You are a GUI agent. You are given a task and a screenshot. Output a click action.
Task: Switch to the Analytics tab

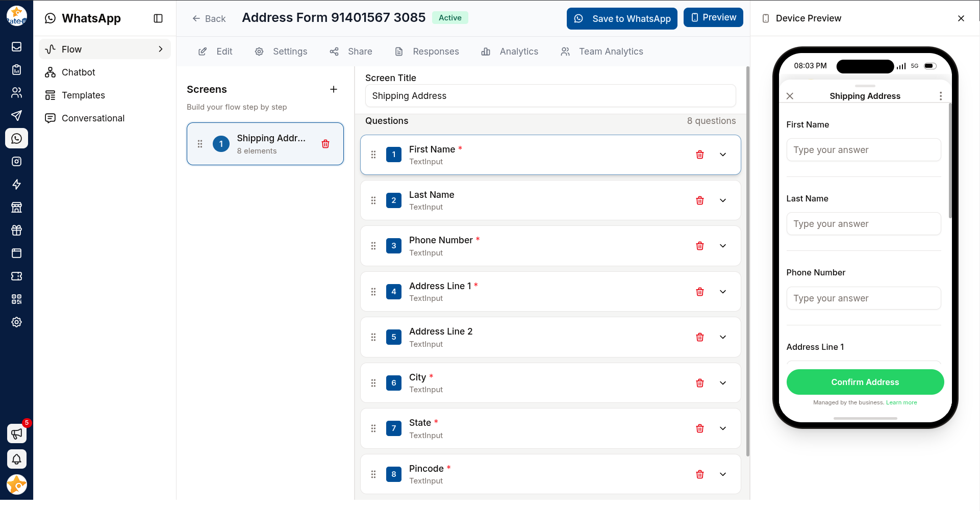pos(510,52)
